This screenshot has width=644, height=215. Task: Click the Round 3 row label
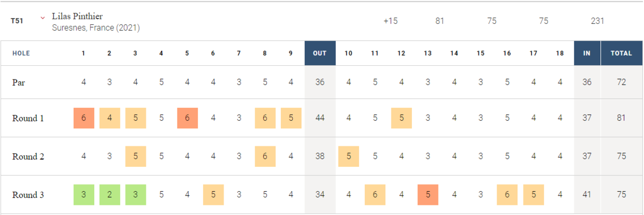click(28, 195)
